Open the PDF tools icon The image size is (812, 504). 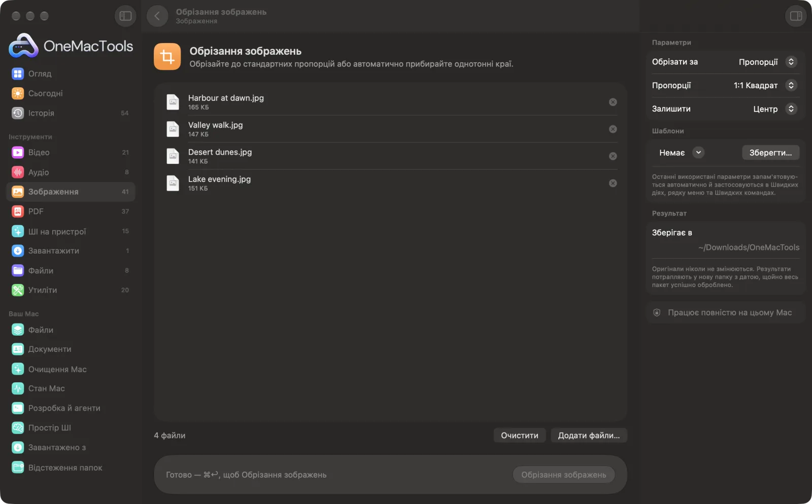click(x=18, y=211)
